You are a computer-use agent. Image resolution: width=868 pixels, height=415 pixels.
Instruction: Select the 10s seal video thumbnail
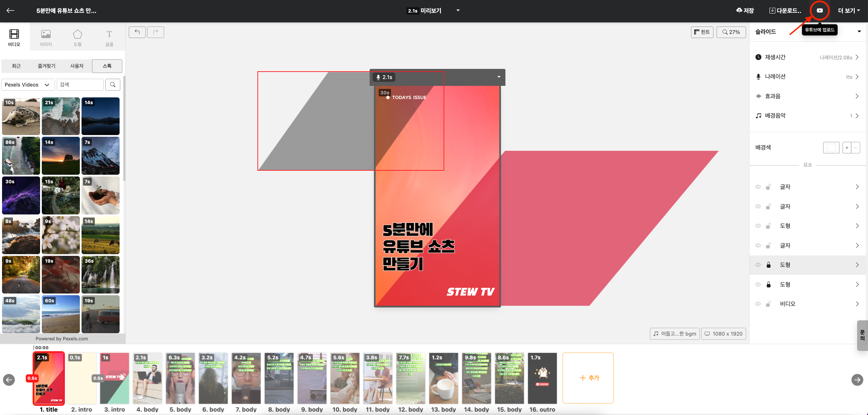tap(21, 116)
